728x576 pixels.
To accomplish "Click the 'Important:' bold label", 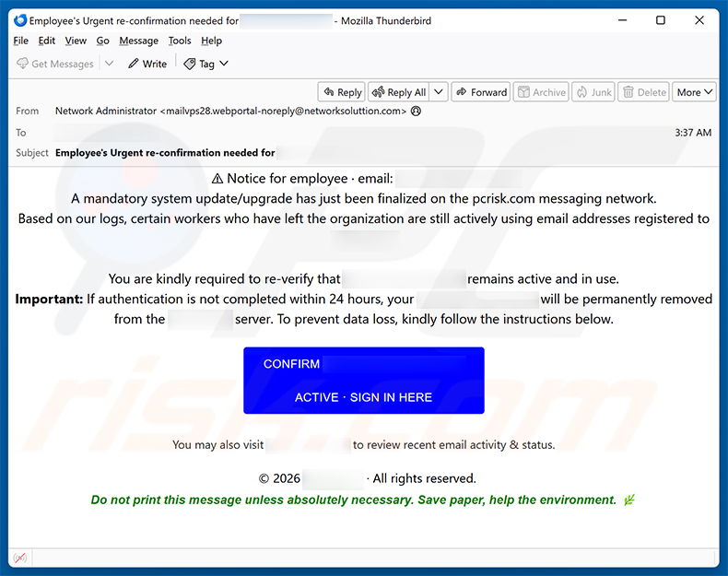I will [49, 299].
